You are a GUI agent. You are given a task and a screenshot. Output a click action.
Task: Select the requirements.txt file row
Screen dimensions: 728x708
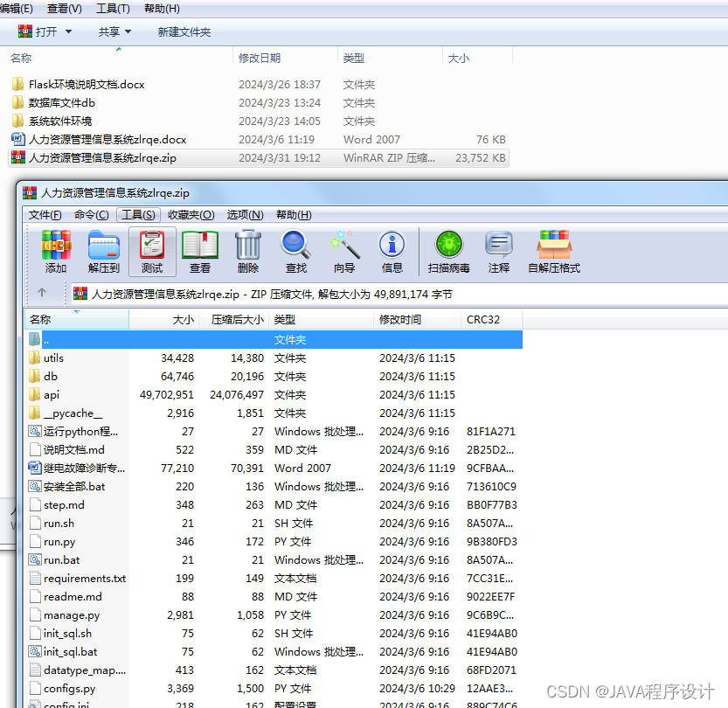[274, 579]
